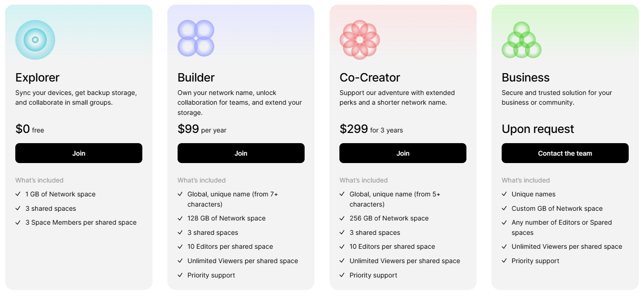
Task: Click checkmark next to Builder Priority support
Action: (180, 275)
